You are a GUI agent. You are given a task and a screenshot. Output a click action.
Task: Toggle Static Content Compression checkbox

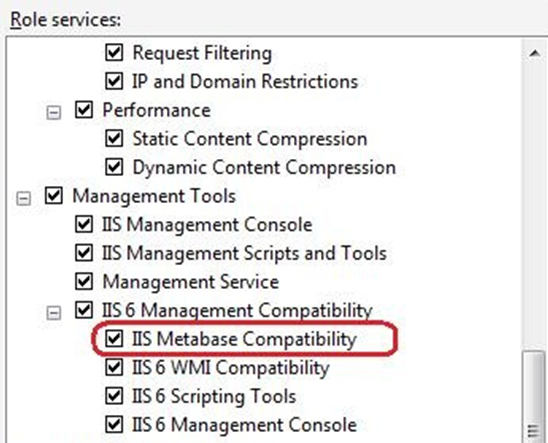[114, 139]
